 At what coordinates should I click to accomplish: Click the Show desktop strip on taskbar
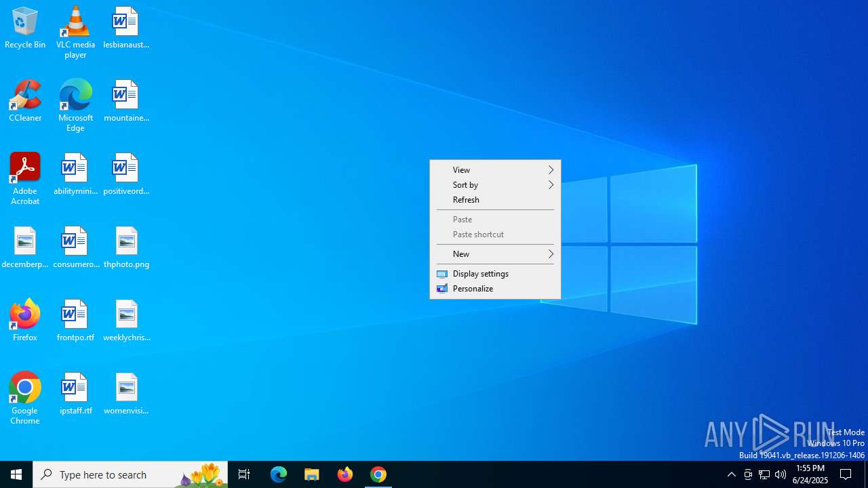866,474
